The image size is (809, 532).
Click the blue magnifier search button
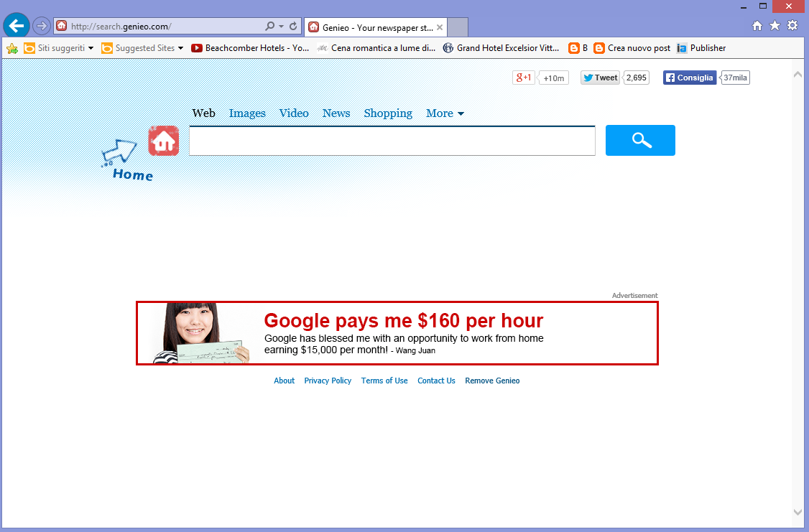point(640,140)
